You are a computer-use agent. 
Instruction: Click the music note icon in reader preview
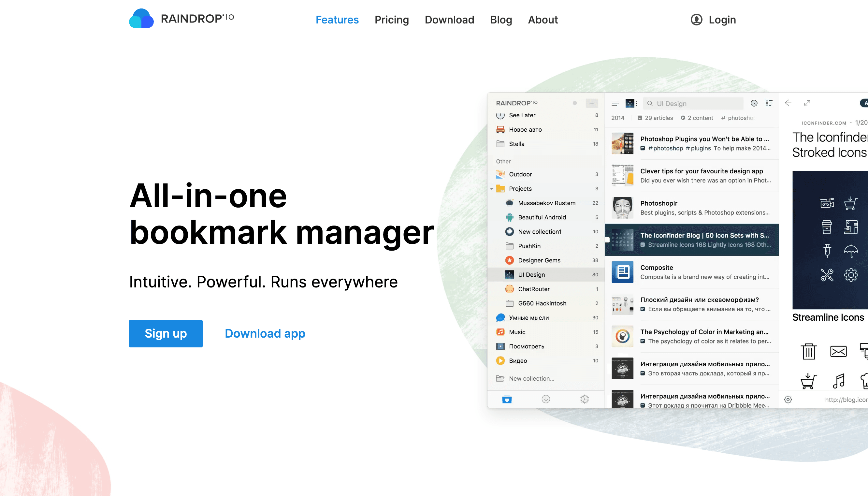click(838, 381)
